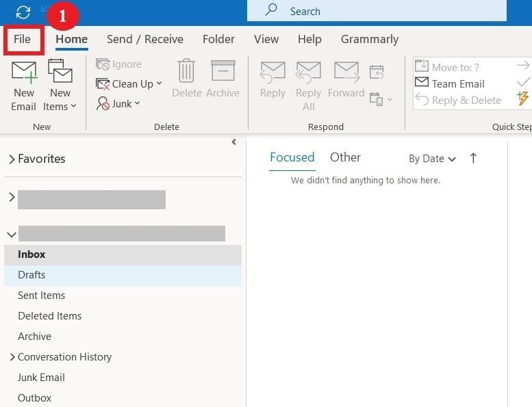Viewport: 532px width, 407px height.
Task: Open the File menu tab
Action: tap(23, 39)
